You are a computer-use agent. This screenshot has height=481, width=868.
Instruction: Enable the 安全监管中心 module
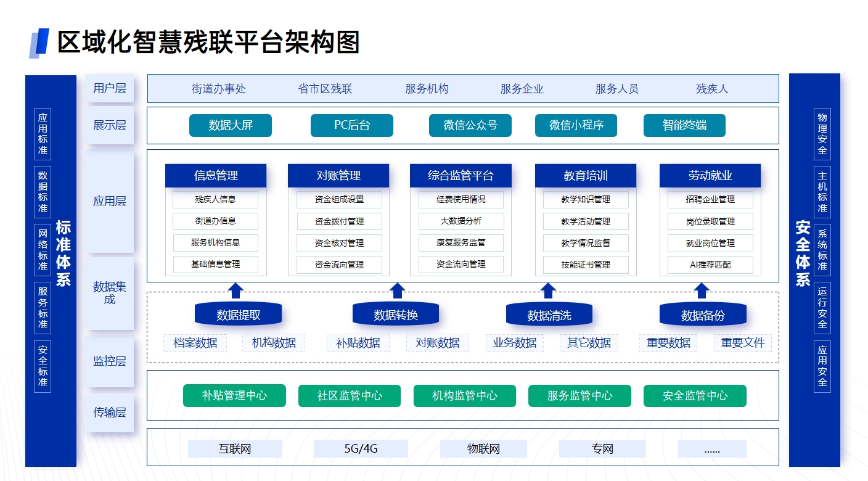click(695, 395)
